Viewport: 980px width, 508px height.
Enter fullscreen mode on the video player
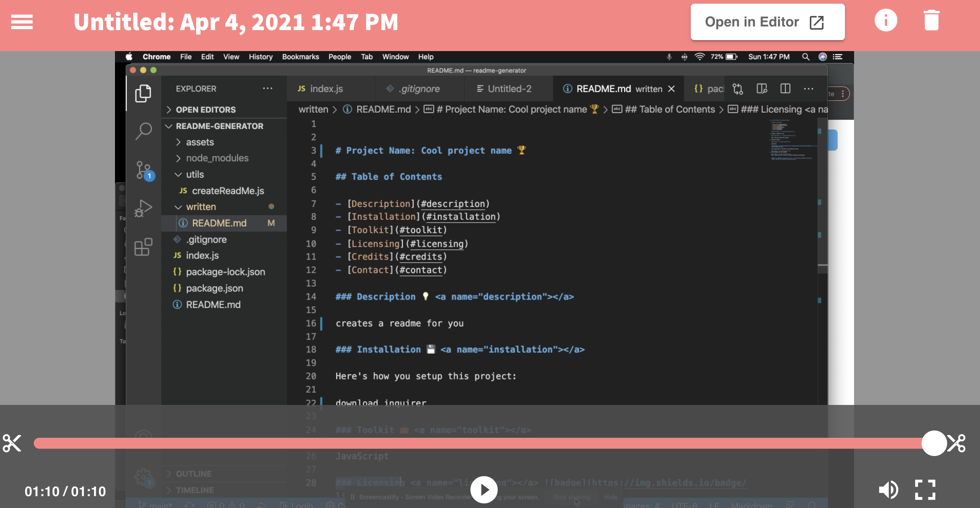[925, 490]
